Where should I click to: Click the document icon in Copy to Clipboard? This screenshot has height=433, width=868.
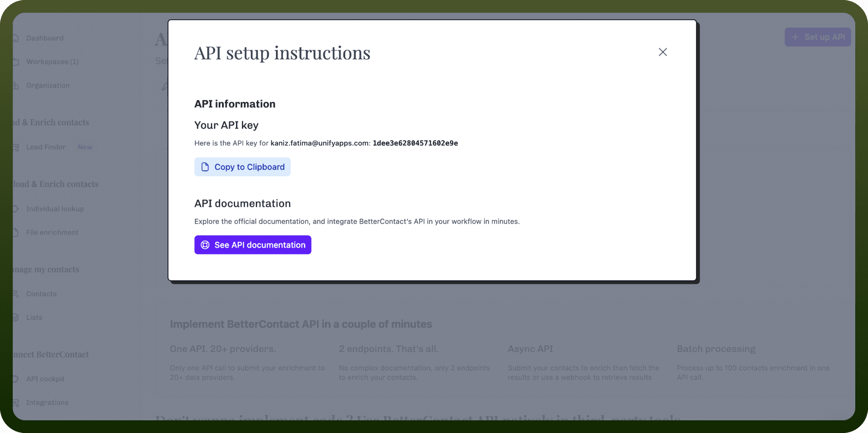tap(205, 167)
